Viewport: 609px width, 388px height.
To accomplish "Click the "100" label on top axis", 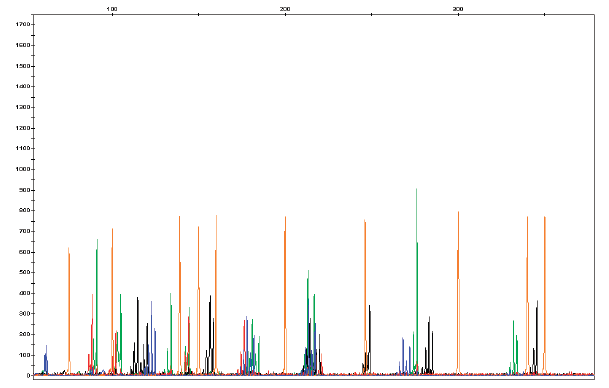I will click(x=112, y=9).
